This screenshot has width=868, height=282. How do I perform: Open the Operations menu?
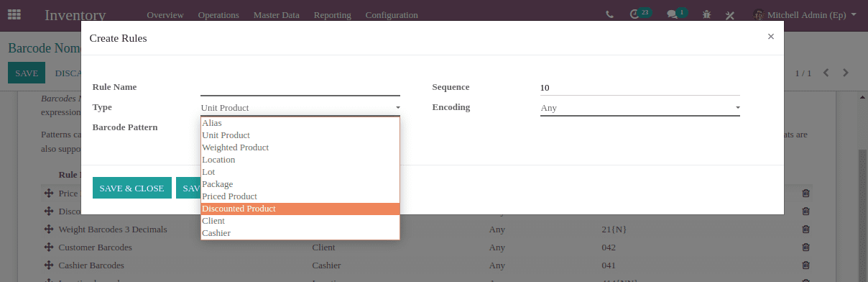(218, 14)
